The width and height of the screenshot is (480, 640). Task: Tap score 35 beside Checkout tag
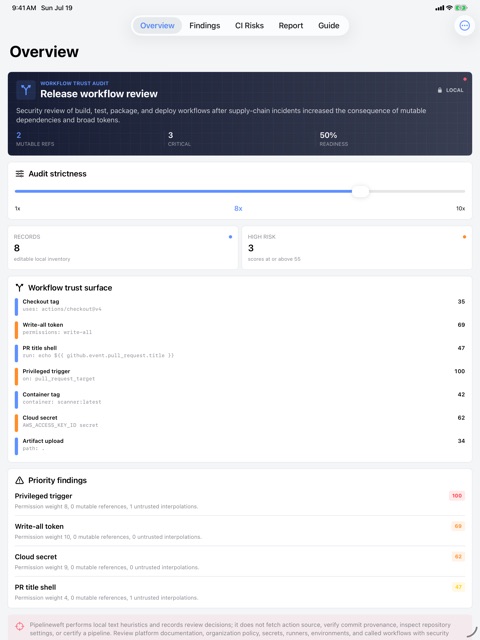click(461, 302)
